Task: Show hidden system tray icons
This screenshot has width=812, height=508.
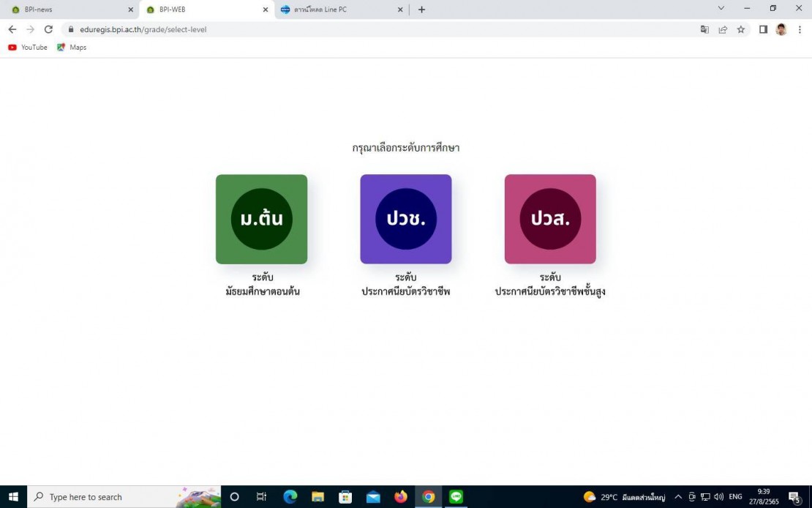Action: click(678, 497)
